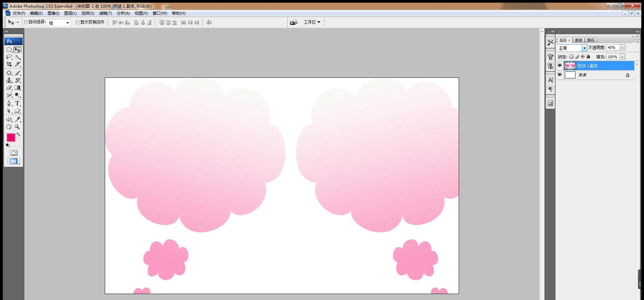
Task: Select the Audio Annotation tool
Action: [9, 119]
